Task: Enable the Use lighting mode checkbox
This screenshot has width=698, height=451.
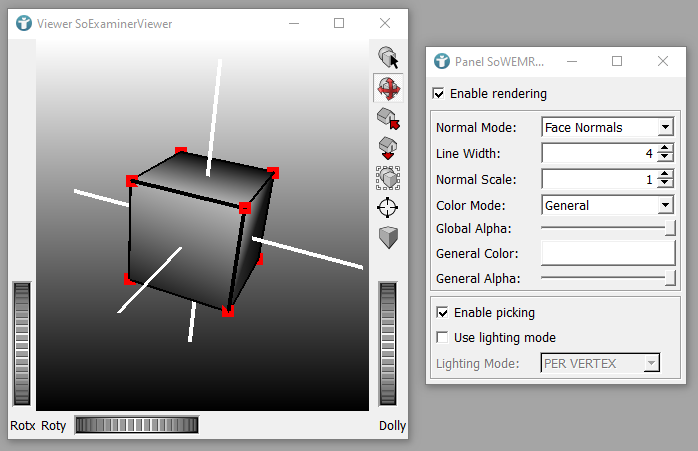Action: coord(443,337)
